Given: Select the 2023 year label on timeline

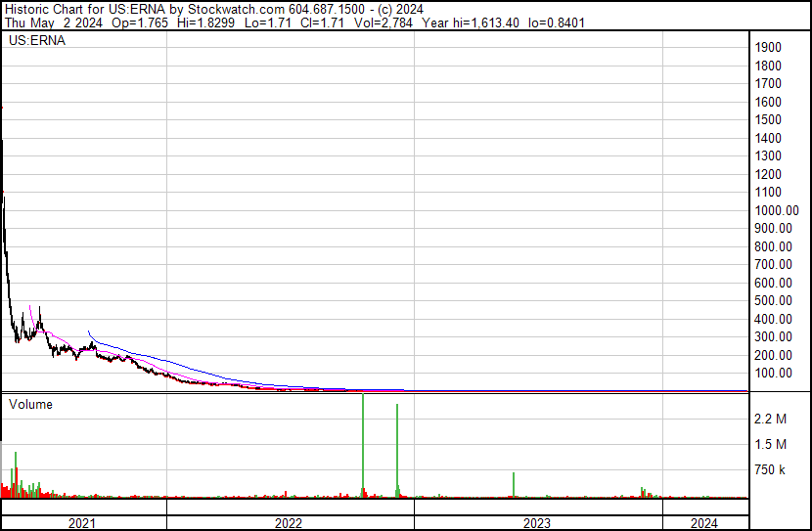Looking at the screenshot, I should [537, 523].
